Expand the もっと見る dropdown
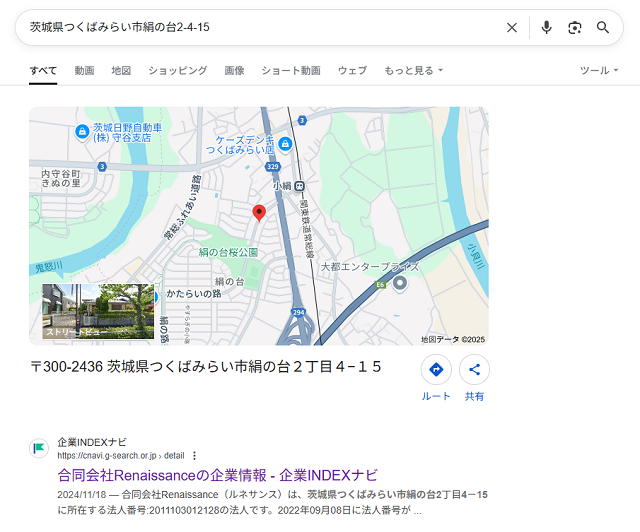Image resolution: width=640 pixels, height=532 pixels. [x=413, y=71]
